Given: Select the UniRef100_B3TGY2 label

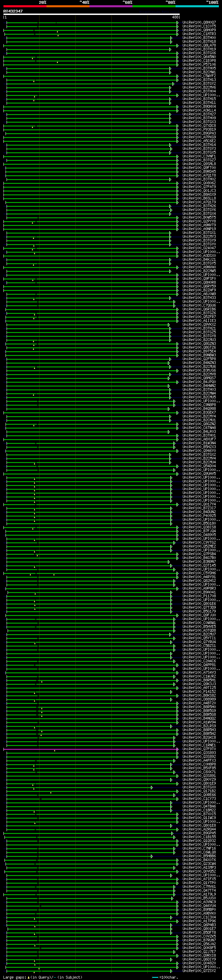Looking at the screenshot, I should (x=199, y=84).
